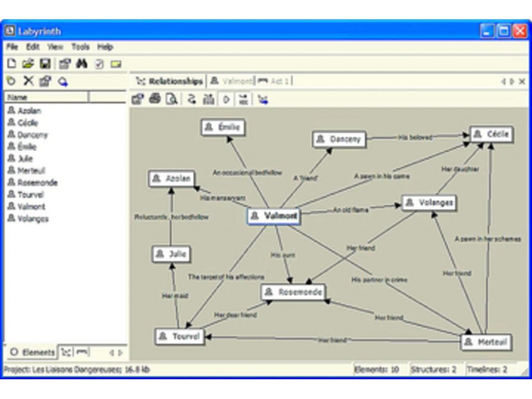The width and height of the screenshot is (532, 399).
Task: Click the abc label tool in diagram toolbar
Action: (x=243, y=99)
